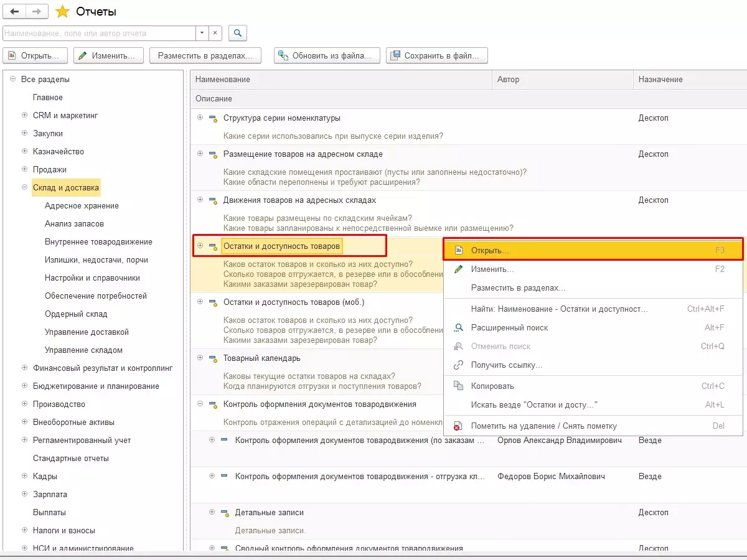This screenshot has height=560, width=747.
Task: Click the binoculars icon beside Расширенный поиск
Action: pyautogui.click(x=459, y=327)
